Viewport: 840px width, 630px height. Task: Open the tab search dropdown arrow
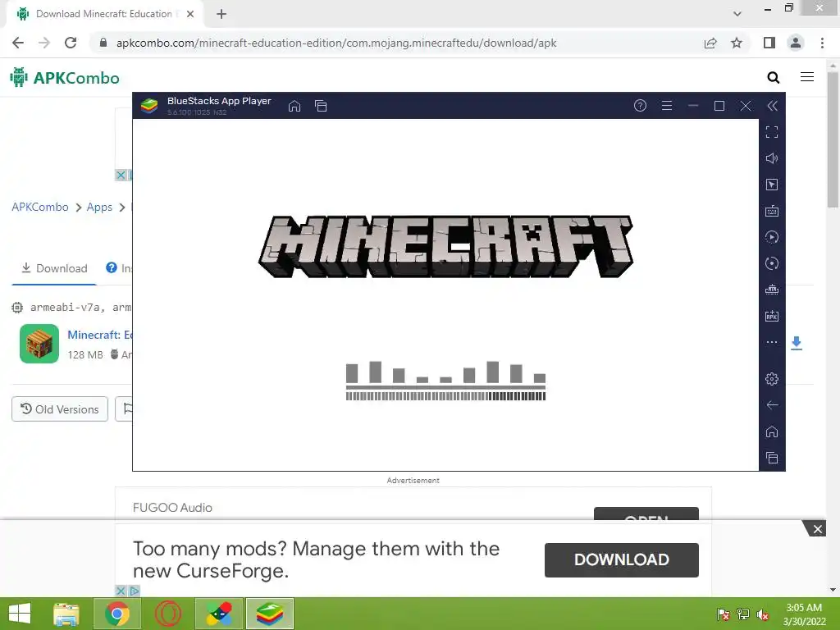pyautogui.click(x=737, y=14)
